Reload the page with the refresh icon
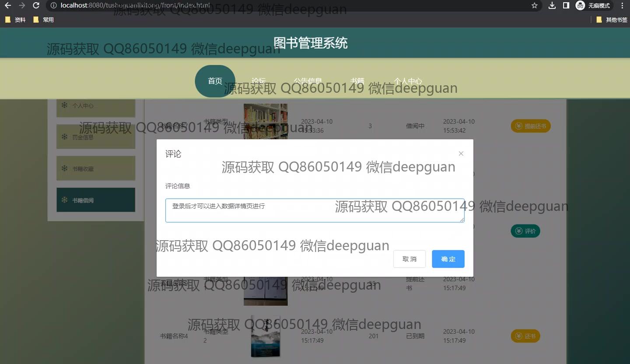The height and width of the screenshot is (364, 630). (x=36, y=6)
